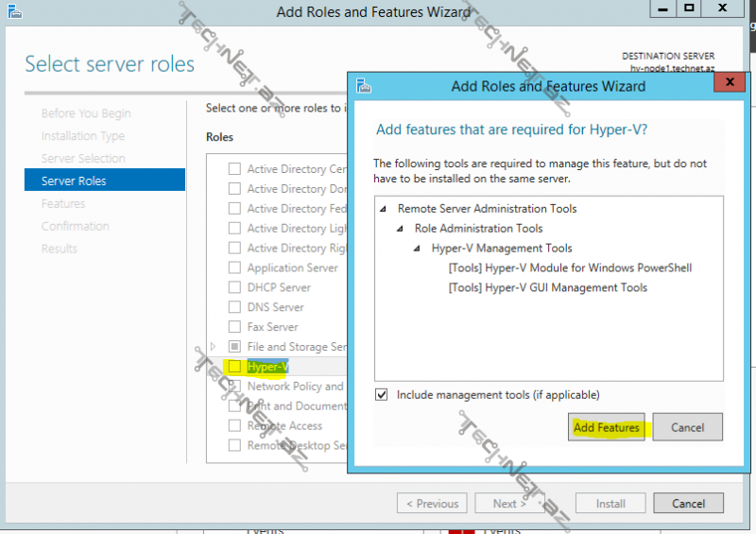Toggle the File and Storage Services checkbox
Viewport: 756px width, 534px height.
tap(234, 347)
